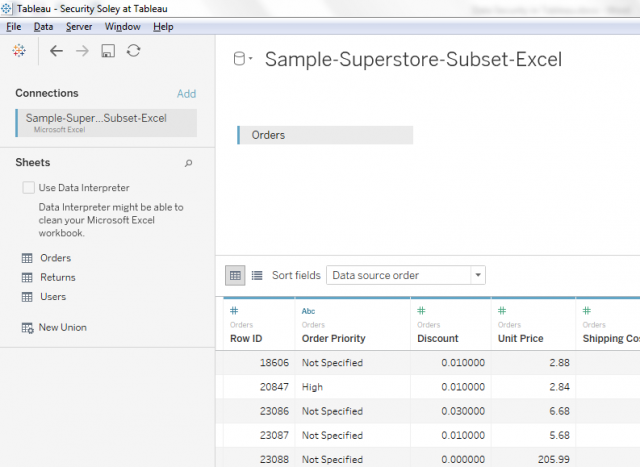Open the Server menu
This screenshot has height=467, width=640.
(x=79, y=27)
